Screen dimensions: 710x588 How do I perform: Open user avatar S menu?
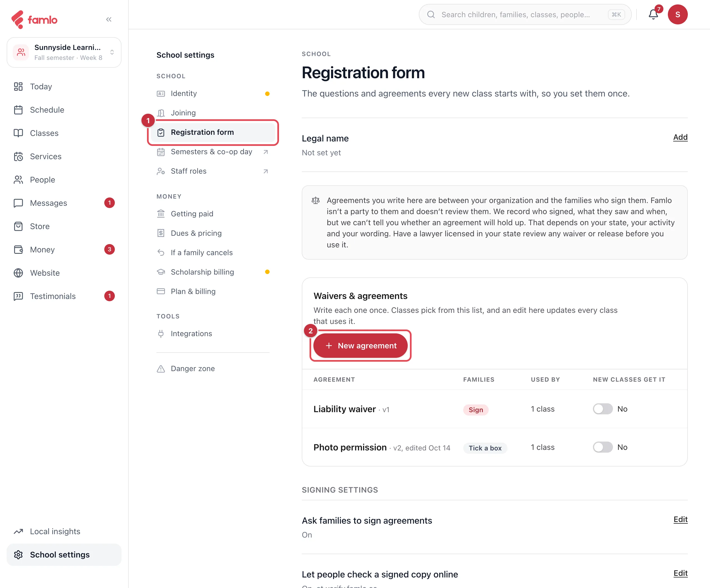coord(678,14)
